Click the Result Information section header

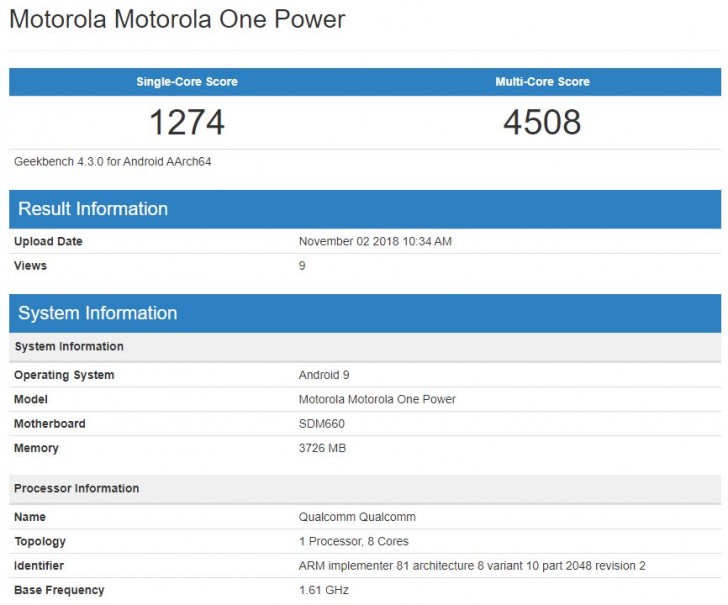[93, 209]
